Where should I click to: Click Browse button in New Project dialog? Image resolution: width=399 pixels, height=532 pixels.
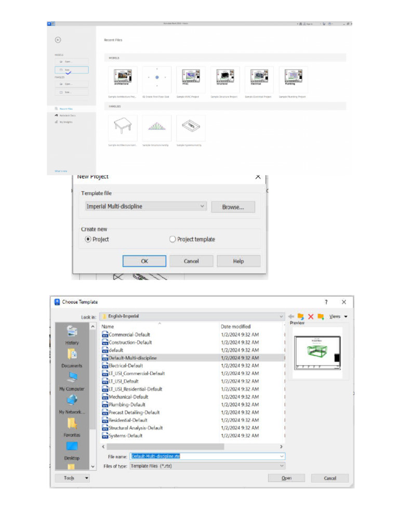pos(233,207)
